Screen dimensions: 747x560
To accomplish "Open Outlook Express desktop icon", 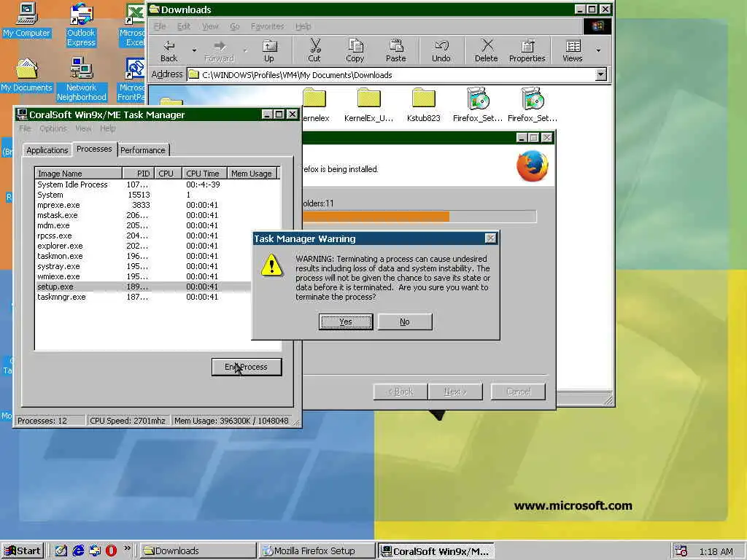I will pos(81,24).
